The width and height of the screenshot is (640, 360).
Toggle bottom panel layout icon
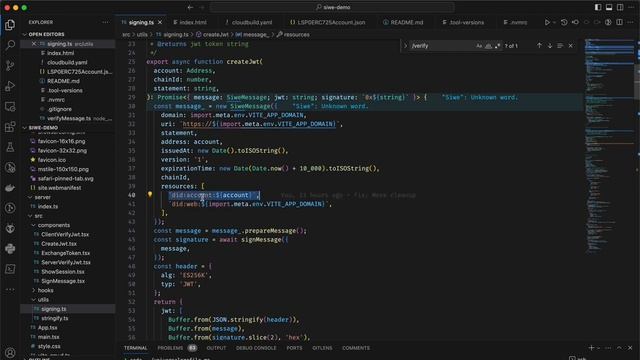(609, 7)
